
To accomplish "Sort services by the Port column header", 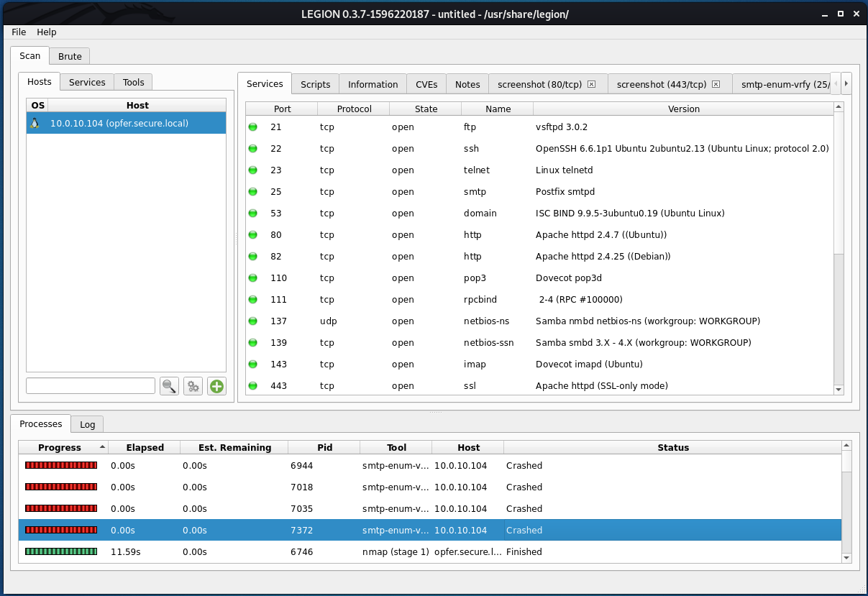I will click(282, 109).
